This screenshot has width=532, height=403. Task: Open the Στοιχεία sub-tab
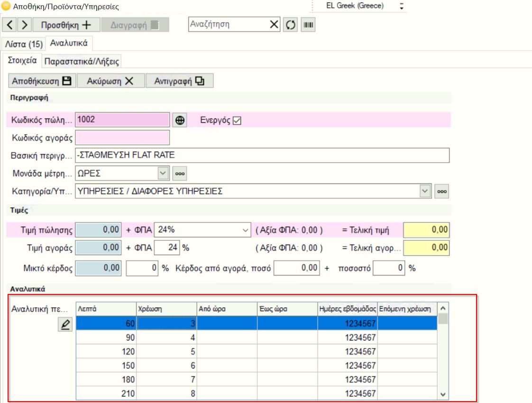pyautogui.click(x=22, y=60)
